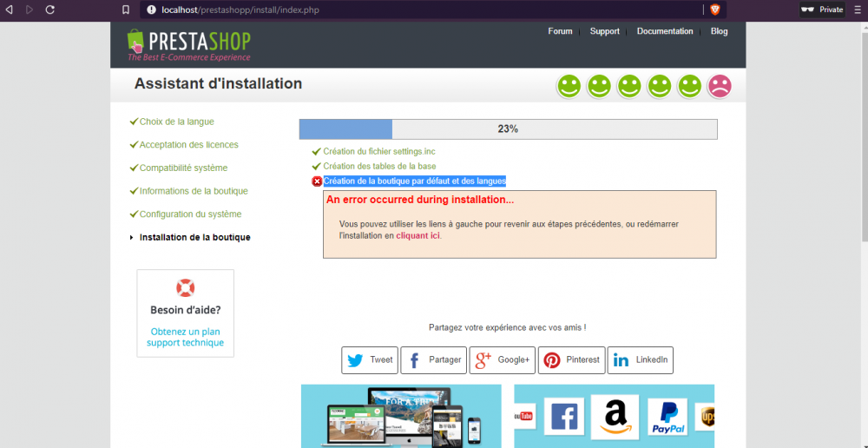Select Installation de la boutique step

pyautogui.click(x=194, y=237)
